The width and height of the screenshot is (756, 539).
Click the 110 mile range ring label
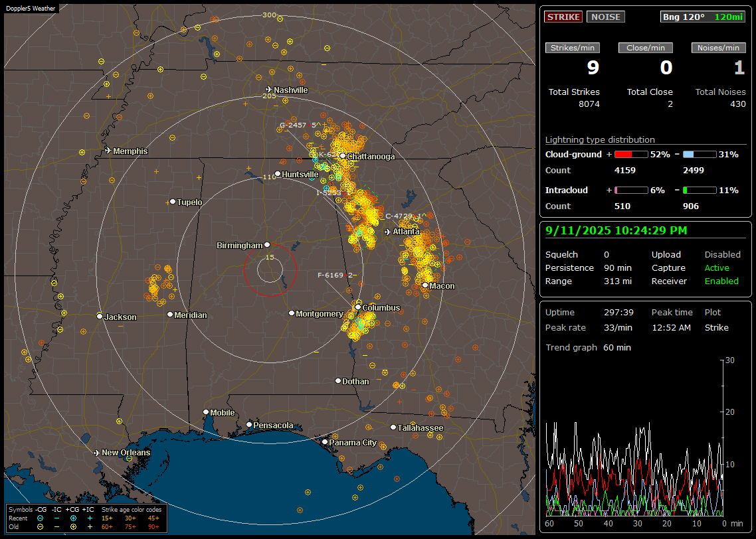coord(269,177)
